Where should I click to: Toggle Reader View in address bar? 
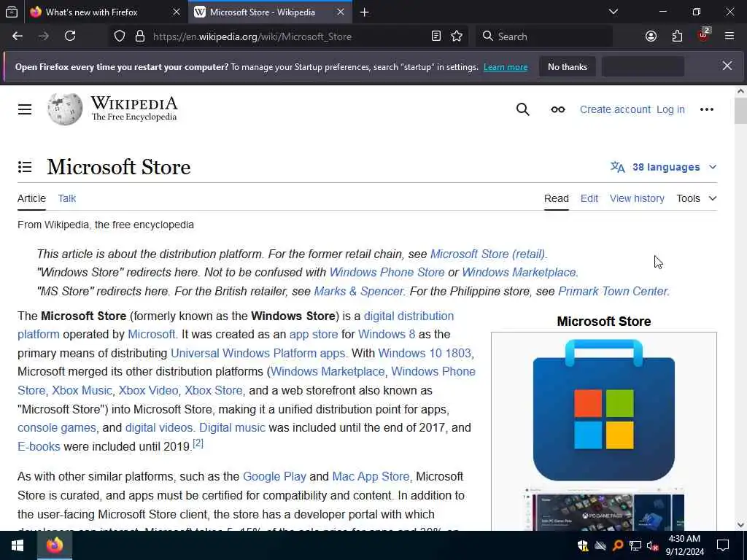436,36
